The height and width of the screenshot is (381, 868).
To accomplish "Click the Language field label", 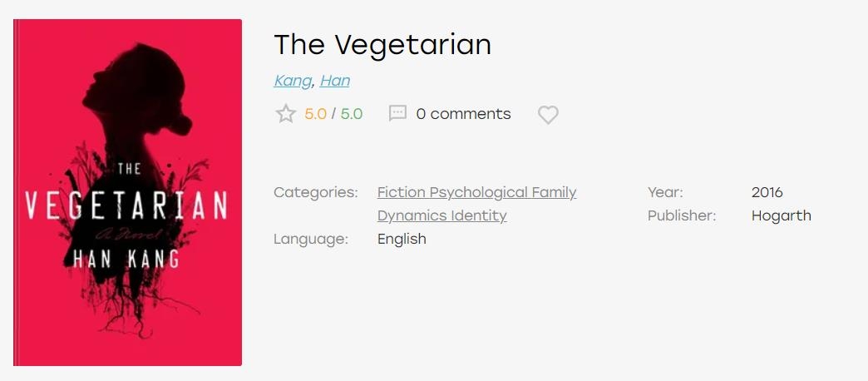I will coord(311,240).
